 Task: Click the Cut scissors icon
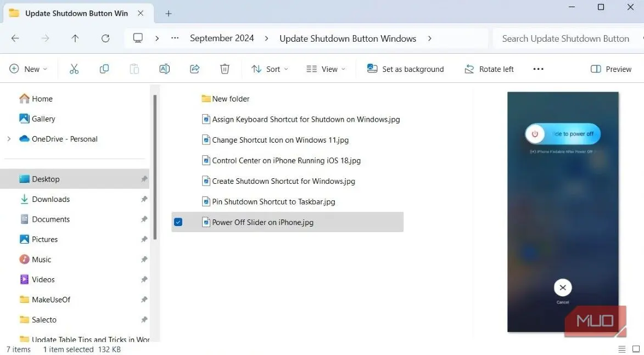pyautogui.click(x=74, y=69)
